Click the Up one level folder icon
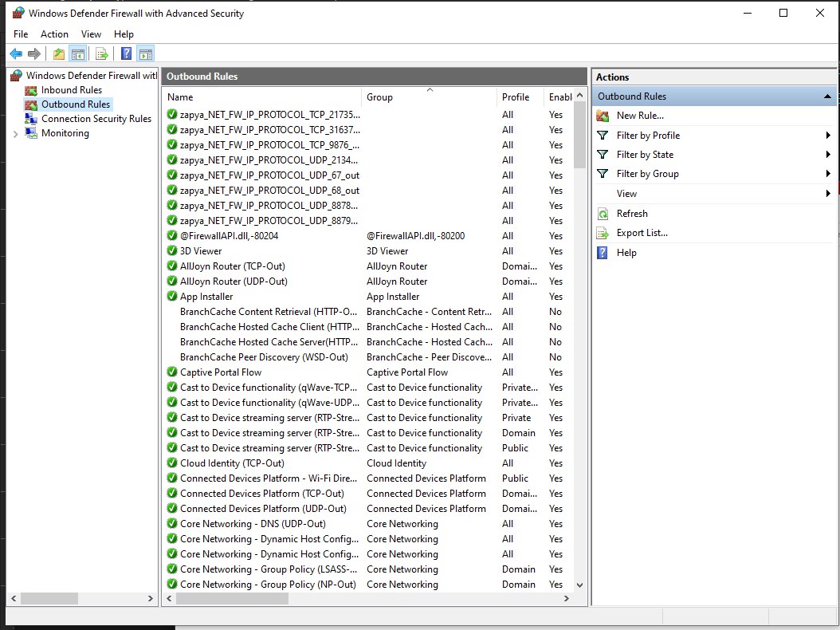Image resolution: width=840 pixels, height=630 pixels. tap(59, 53)
